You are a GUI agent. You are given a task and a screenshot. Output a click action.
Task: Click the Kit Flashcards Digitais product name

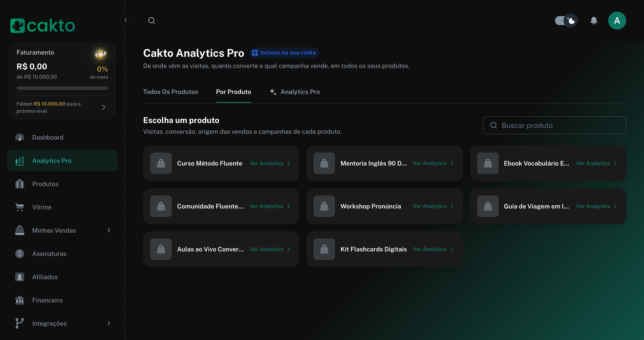click(x=373, y=249)
